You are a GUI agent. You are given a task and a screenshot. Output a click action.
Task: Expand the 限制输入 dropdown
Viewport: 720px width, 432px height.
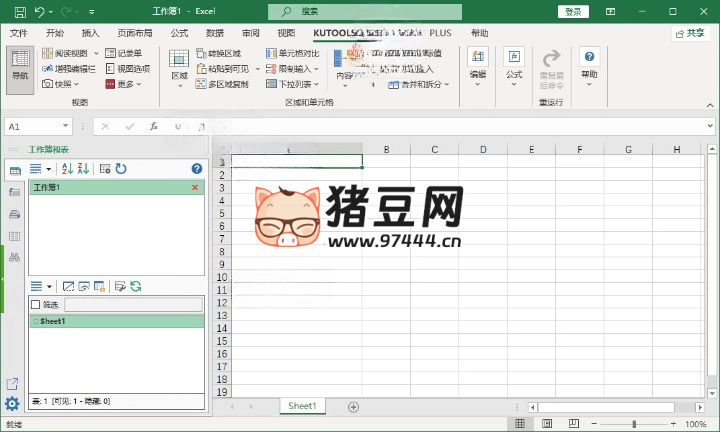[316, 69]
